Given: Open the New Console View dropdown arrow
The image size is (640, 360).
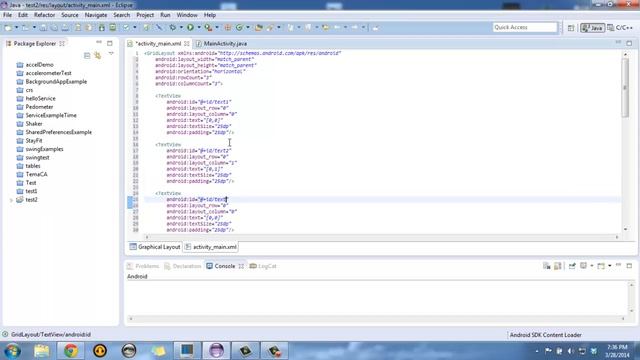Looking at the screenshot, I should (609, 266).
